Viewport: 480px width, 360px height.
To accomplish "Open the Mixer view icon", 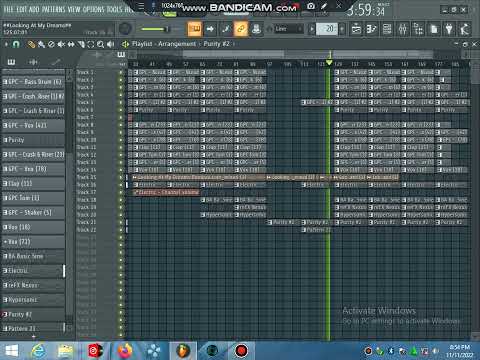I will tap(403, 29).
